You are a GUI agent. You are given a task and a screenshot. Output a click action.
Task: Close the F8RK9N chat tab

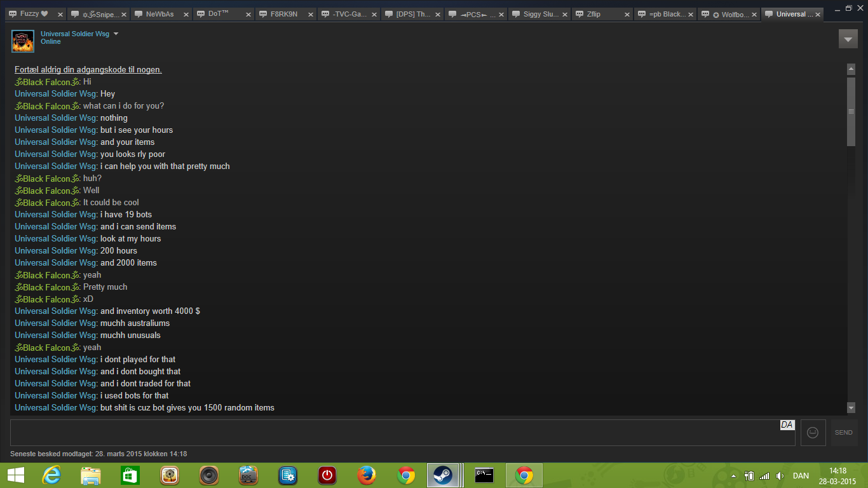click(x=311, y=15)
